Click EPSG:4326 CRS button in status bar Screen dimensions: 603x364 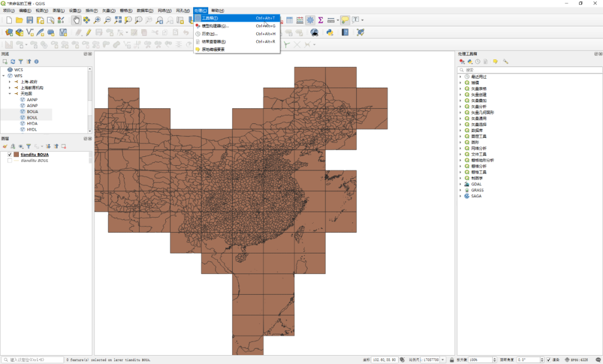coord(576,360)
